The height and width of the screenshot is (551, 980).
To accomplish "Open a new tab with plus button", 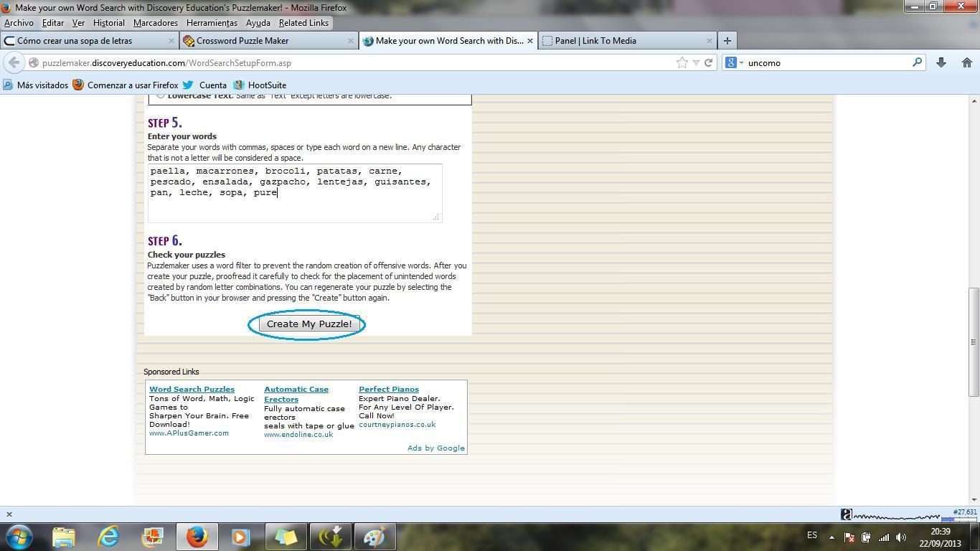I will 727,41.
